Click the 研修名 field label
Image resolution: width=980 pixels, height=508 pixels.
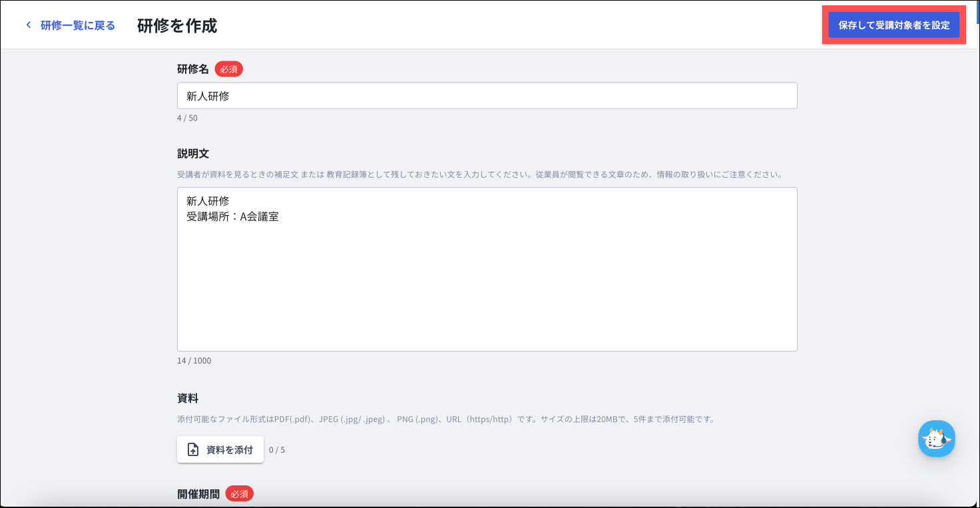(x=193, y=69)
